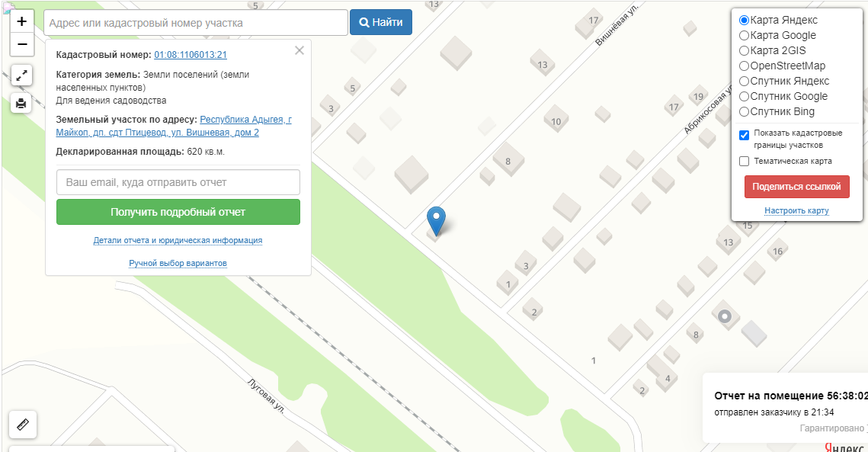Expand Ручной выбор вариантов link
Screen dimensions: 868x452
[x=178, y=263]
